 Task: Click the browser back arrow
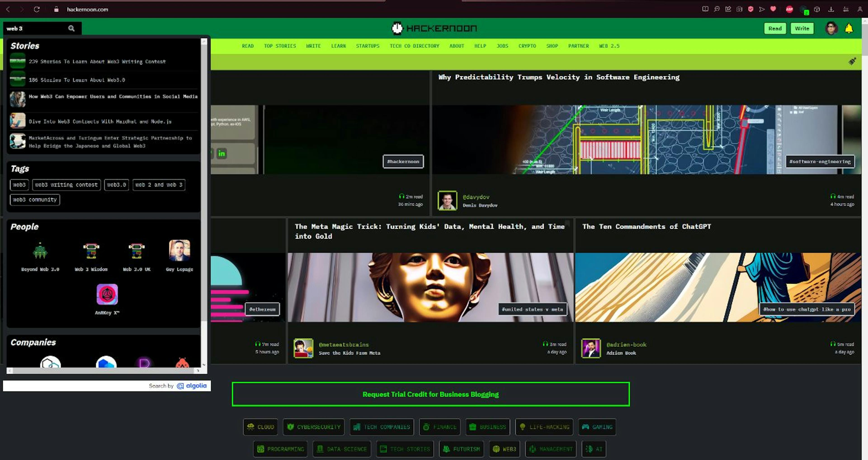click(x=8, y=9)
